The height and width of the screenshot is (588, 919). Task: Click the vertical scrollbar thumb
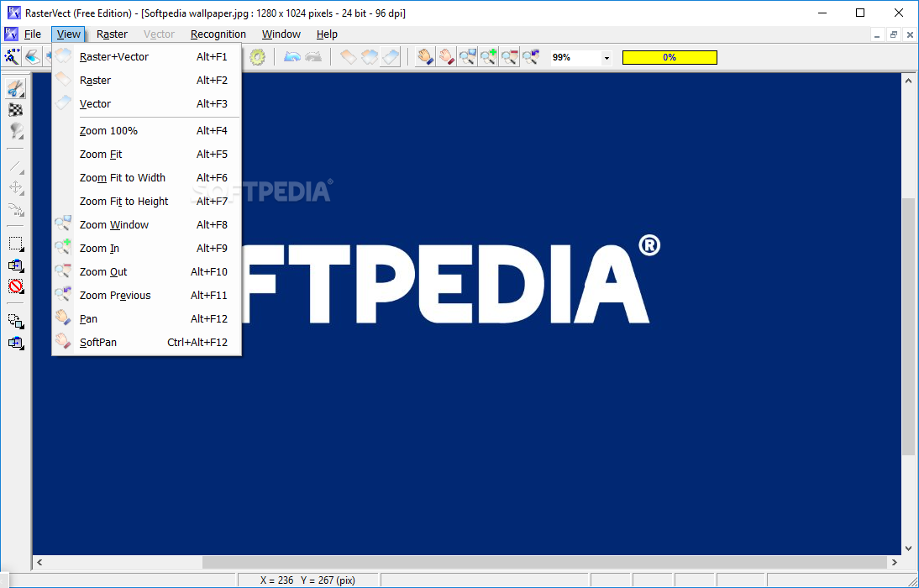click(908, 327)
